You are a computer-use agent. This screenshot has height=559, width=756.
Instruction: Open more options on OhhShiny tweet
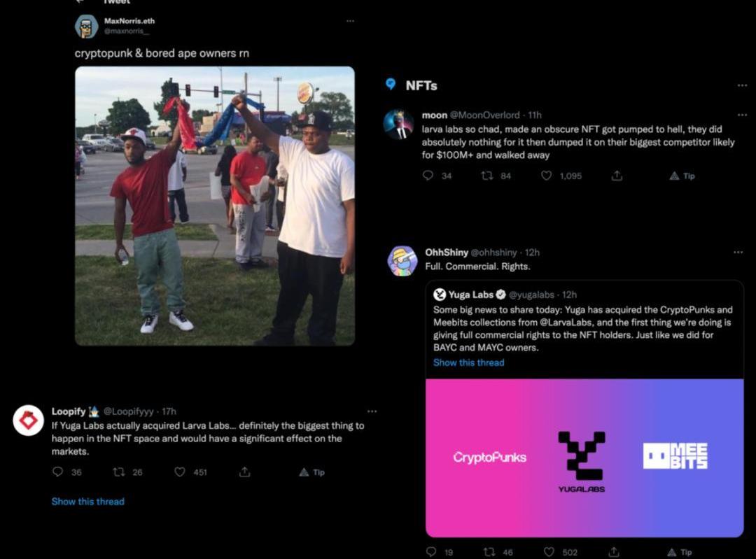coord(738,252)
